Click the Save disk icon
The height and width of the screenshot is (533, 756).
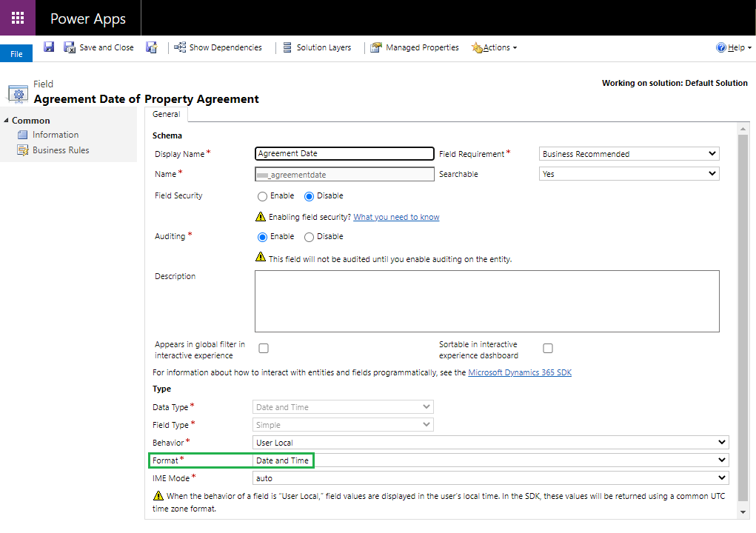[49, 47]
